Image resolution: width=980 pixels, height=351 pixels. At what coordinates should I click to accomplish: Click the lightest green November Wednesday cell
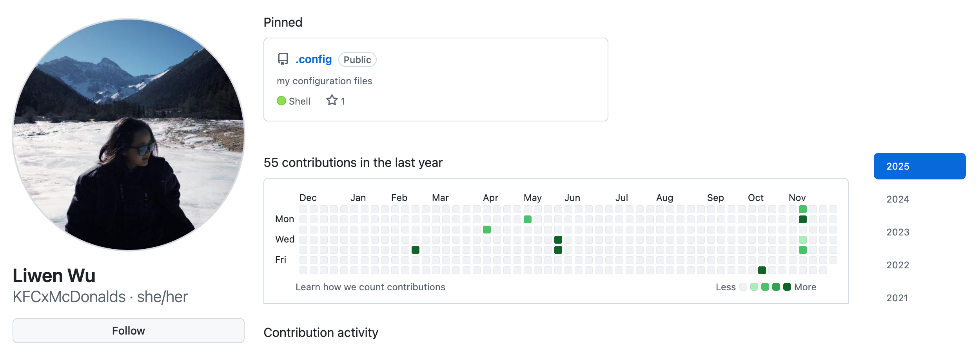pyautogui.click(x=803, y=240)
